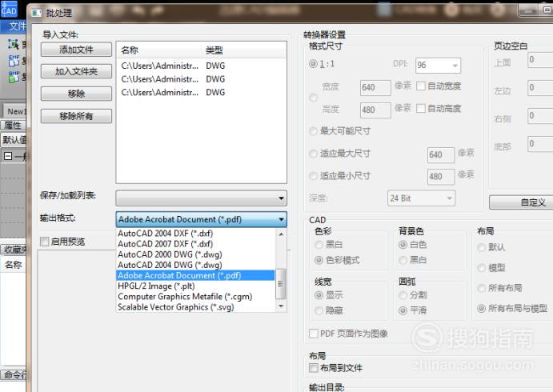Screen dimensions: 553x392
Task: Open the 输出格式 combo box
Action: (202, 219)
